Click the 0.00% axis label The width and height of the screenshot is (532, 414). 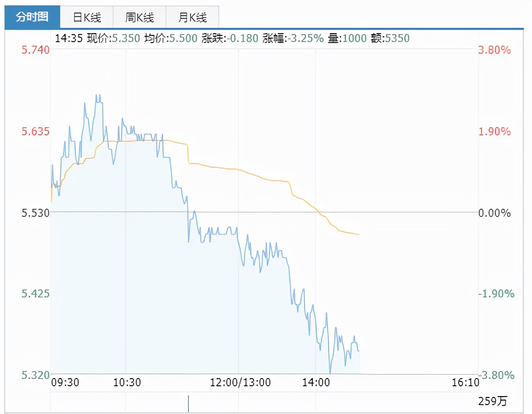[494, 213]
